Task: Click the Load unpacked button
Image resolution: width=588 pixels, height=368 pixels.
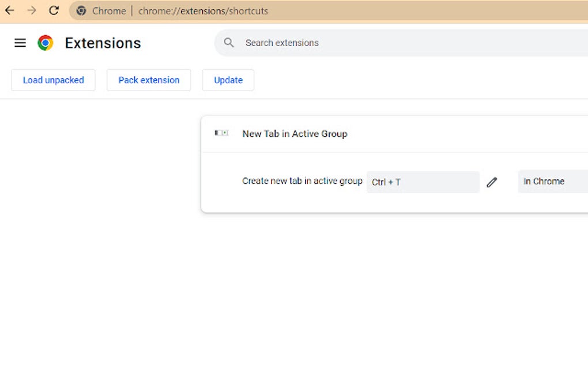Action: (x=53, y=80)
